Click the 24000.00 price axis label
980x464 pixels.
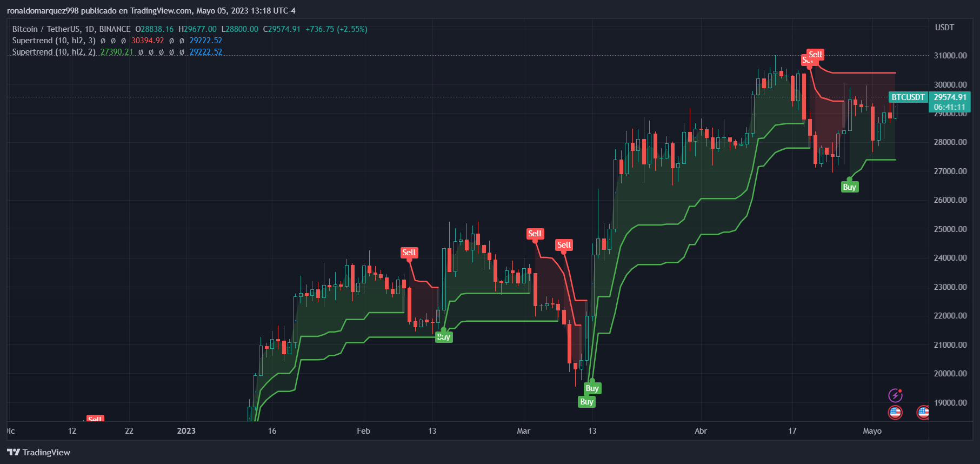(x=950, y=258)
